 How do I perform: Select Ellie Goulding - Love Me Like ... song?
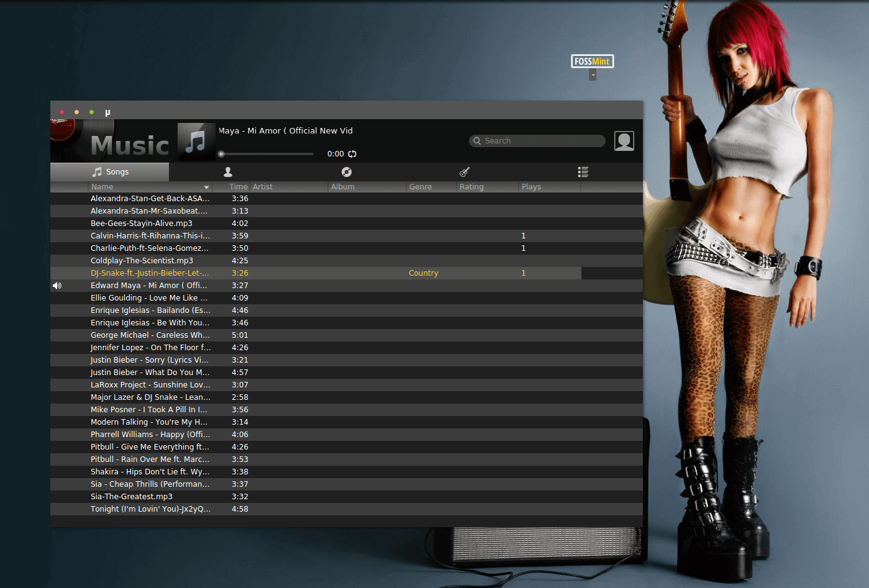click(x=149, y=298)
